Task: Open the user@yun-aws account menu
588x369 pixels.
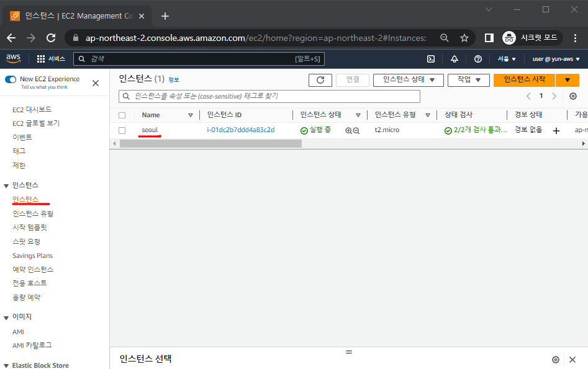Action: coord(556,59)
